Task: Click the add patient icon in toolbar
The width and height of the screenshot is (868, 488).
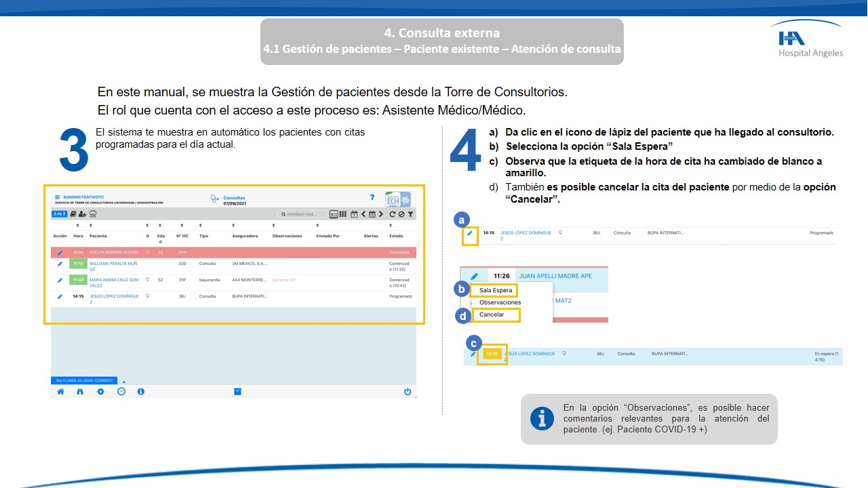Action: [83, 214]
